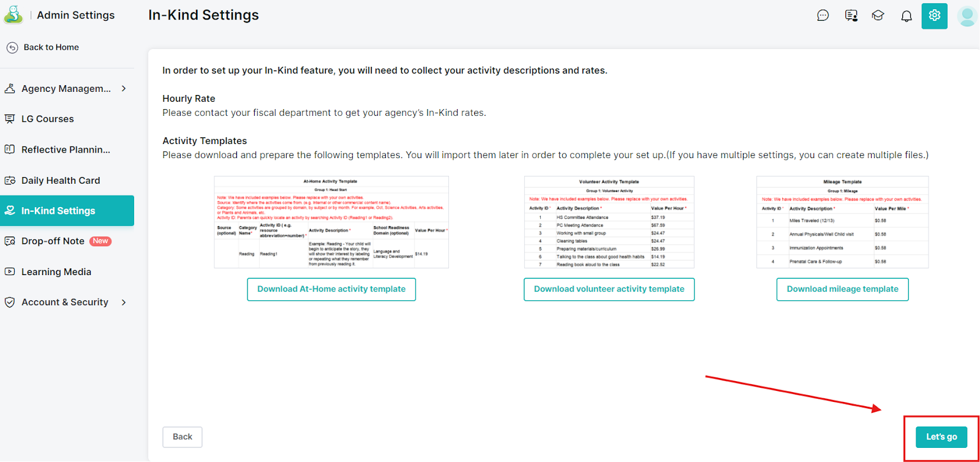980x462 pixels.
Task: Expand the Agency Management chevron
Action: [124, 88]
